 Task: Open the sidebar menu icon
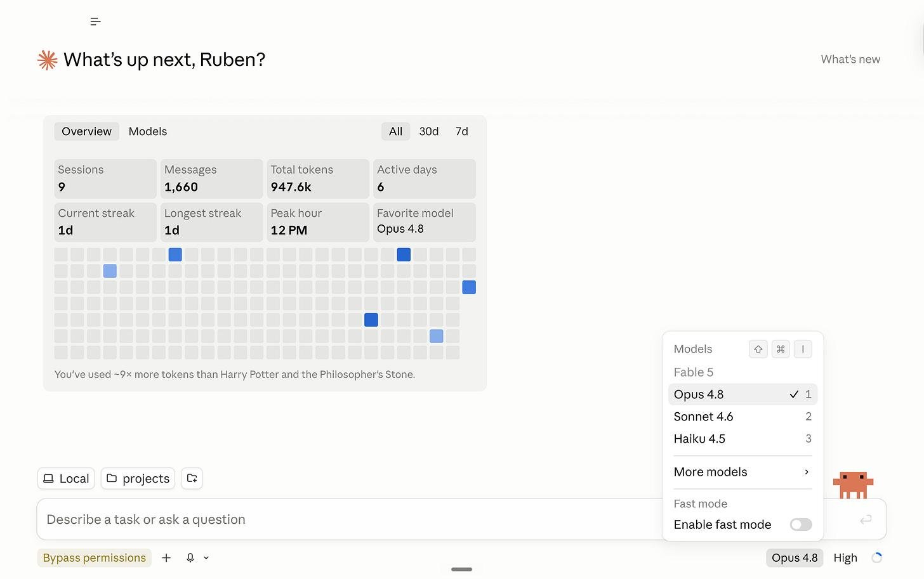[x=95, y=22]
